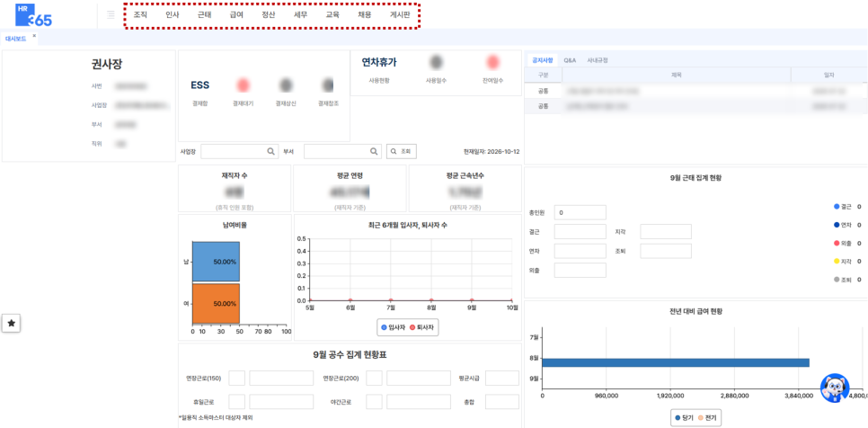Click the 외출 input box
The width and height of the screenshot is (868, 428).
point(580,271)
